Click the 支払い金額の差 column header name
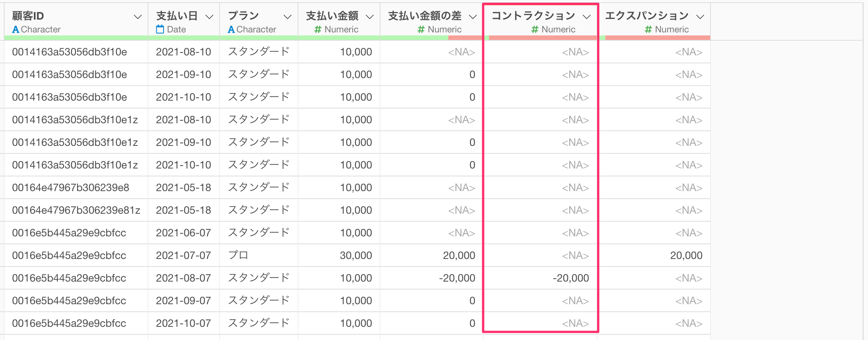Screen dimensions: 868x340 [425, 16]
